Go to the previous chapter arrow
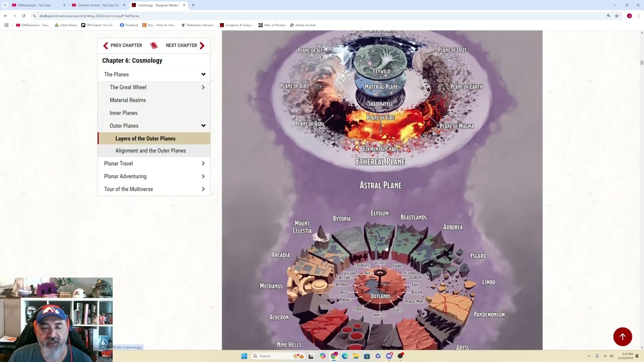The image size is (644, 362). pyautogui.click(x=106, y=46)
